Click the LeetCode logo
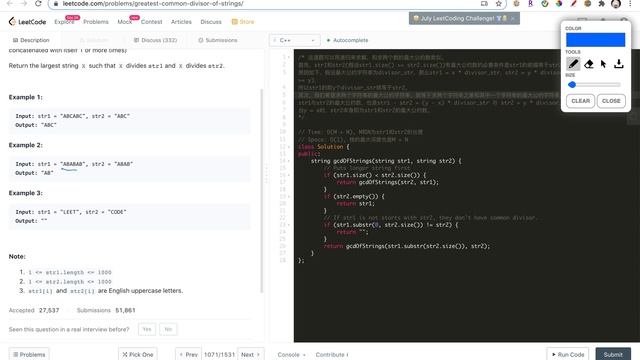 (x=27, y=22)
